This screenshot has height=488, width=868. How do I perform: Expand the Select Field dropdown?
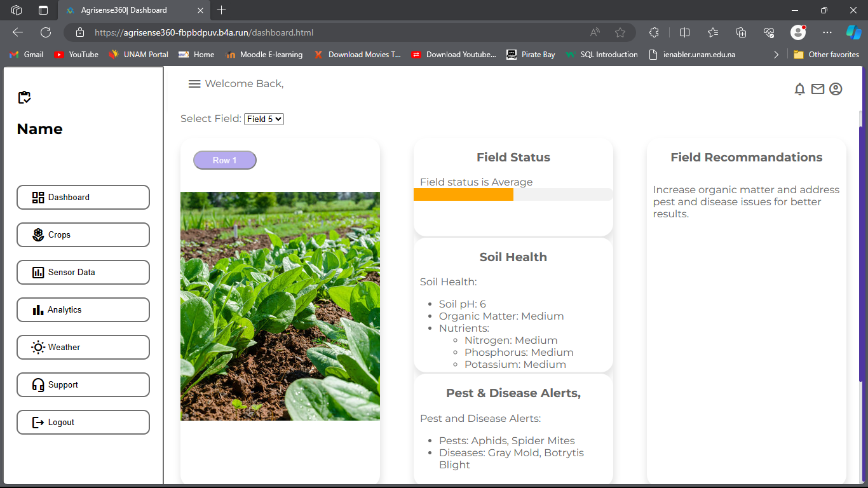click(264, 119)
